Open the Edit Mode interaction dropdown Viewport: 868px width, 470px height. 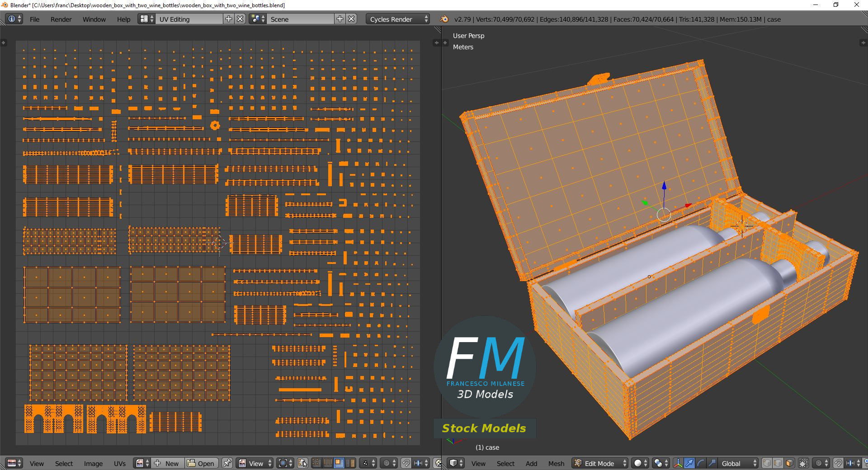600,463
